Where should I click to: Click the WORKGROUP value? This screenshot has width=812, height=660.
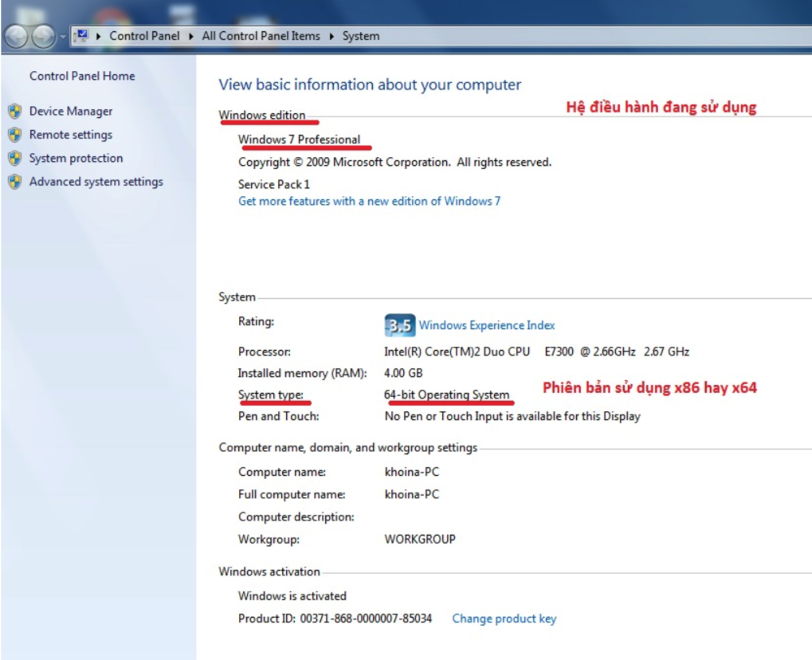click(420, 540)
